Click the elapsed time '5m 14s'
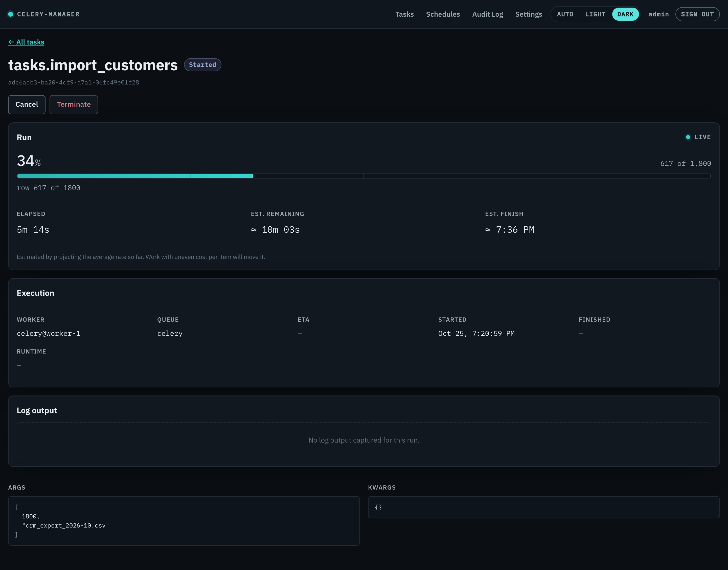The height and width of the screenshot is (570, 728). point(33,230)
